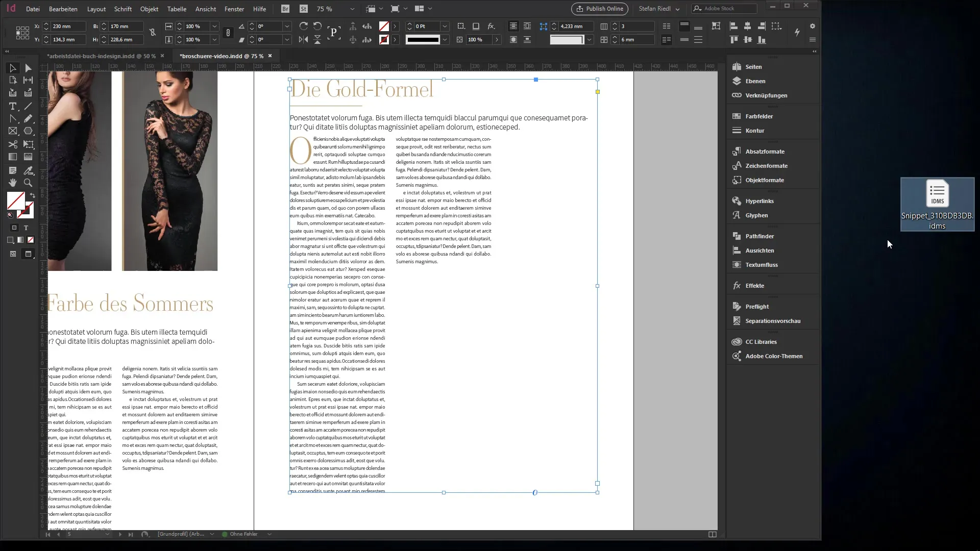Select the Pencil tool
This screenshot has width=980, height=551.
[28, 118]
